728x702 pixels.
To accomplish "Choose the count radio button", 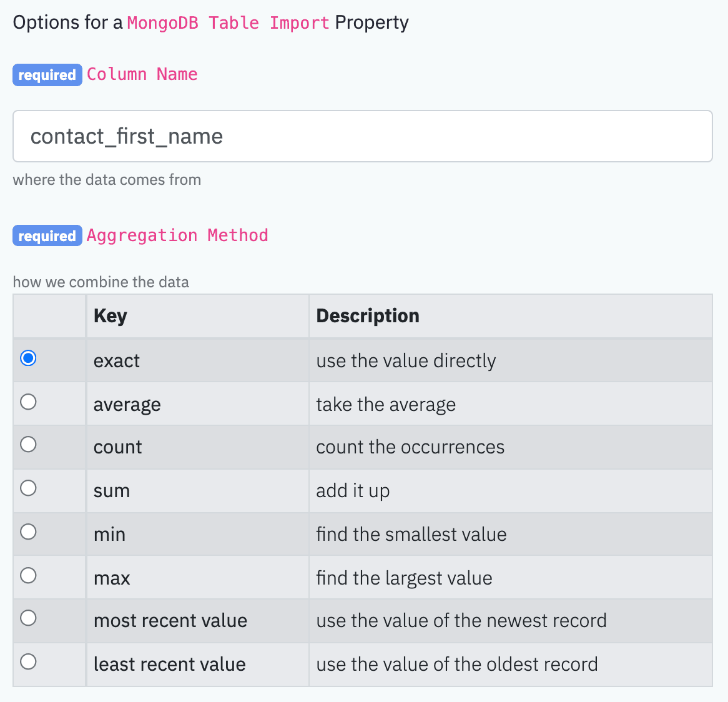I will click(28, 444).
